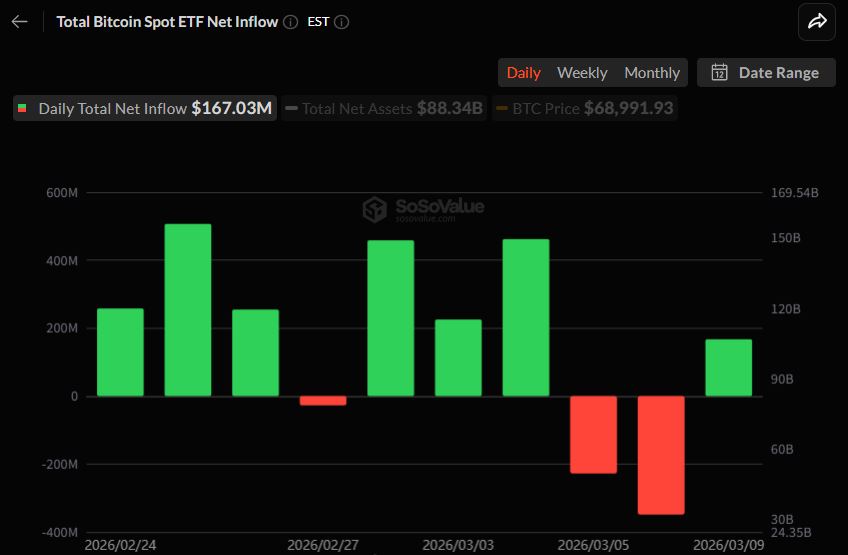The height and width of the screenshot is (555, 848).
Task: Click the Daily Total Net Inflow legend swatch
Action: pos(23,109)
